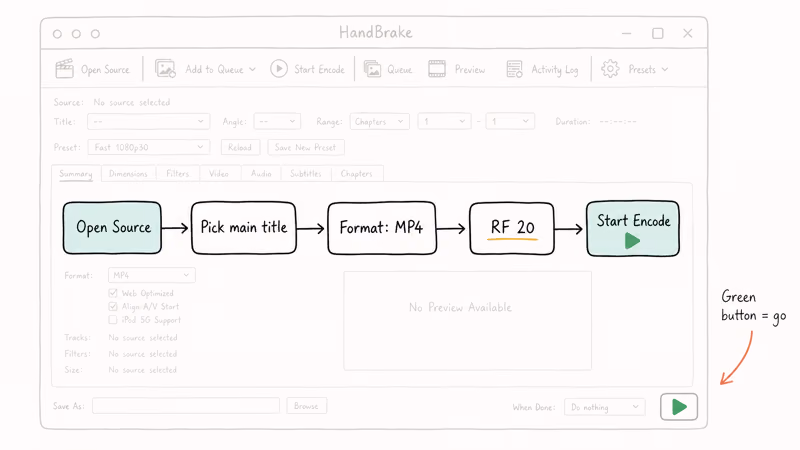The image size is (800, 450).
Task: Click the Start Encode toolbar label
Action: pyautogui.click(x=319, y=69)
